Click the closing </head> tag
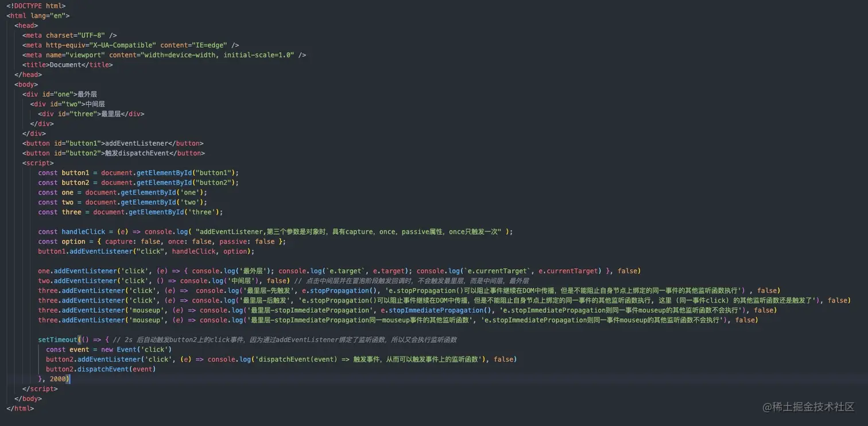Screen dimensions: 868x426 28,74
